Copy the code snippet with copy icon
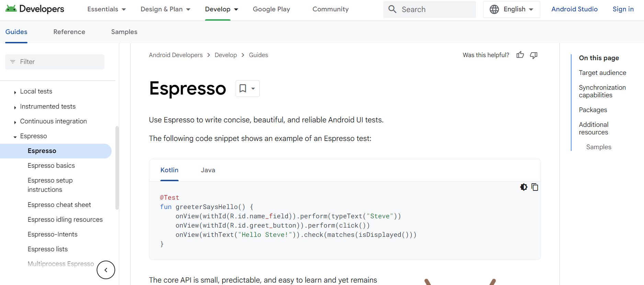This screenshot has width=644, height=285. [x=535, y=187]
